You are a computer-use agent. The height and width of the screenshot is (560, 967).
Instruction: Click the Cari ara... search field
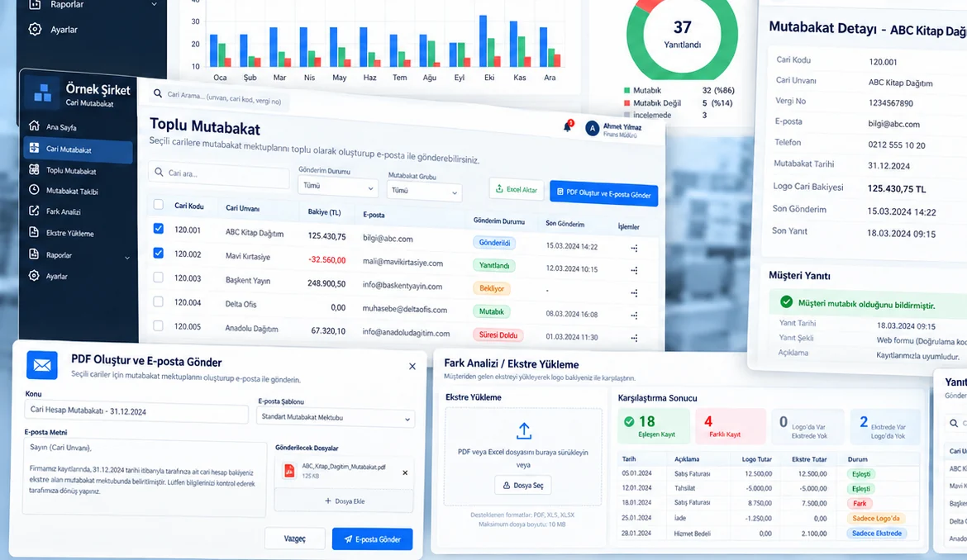219,173
